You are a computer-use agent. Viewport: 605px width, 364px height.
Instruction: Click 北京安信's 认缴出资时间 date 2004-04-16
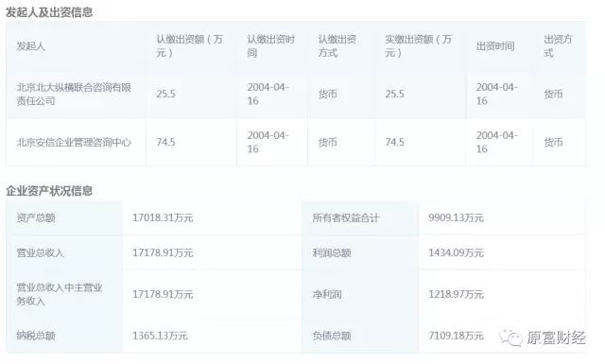[268, 143]
